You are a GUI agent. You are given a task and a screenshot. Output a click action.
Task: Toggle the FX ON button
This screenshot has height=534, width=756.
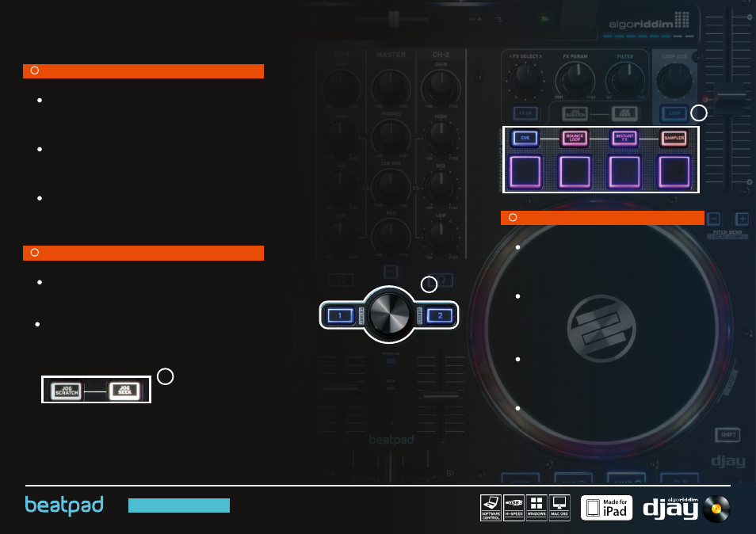pos(525,114)
